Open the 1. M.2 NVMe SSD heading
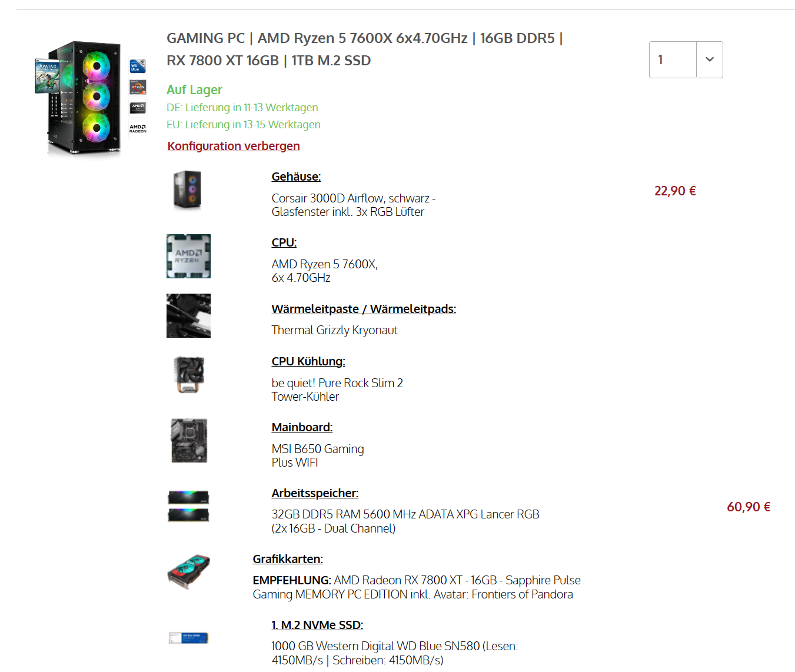 317,625
